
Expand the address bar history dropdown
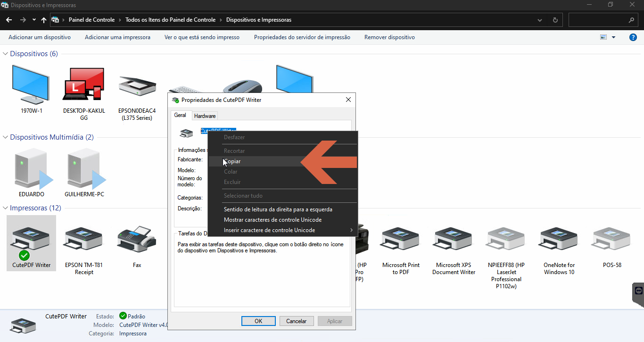[x=540, y=20]
